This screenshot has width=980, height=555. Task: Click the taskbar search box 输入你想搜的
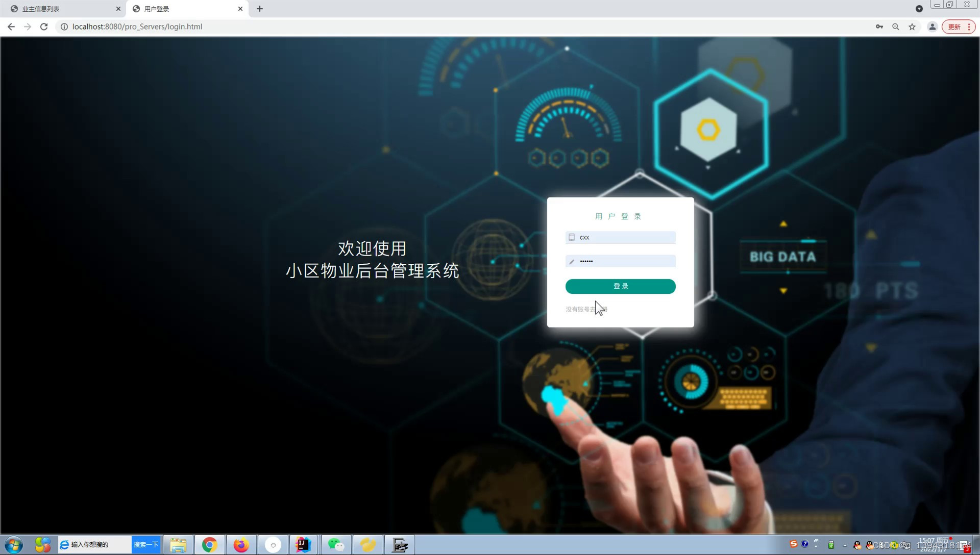(x=94, y=545)
